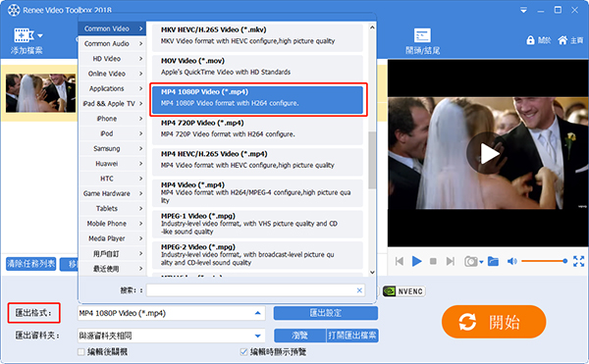Expand the Samsung category arrow
The image size is (589, 364).
(x=140, y=148)
